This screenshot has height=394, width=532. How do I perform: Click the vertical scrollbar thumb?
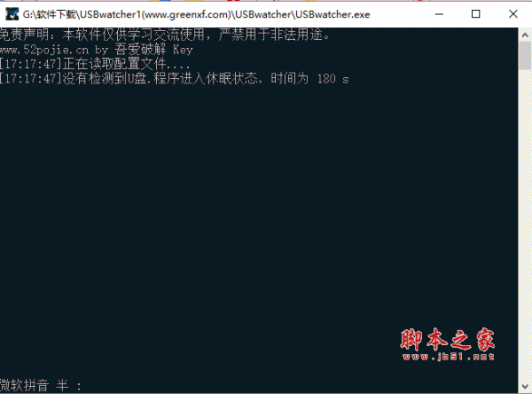pyautogui.click(x=525, y=56)
